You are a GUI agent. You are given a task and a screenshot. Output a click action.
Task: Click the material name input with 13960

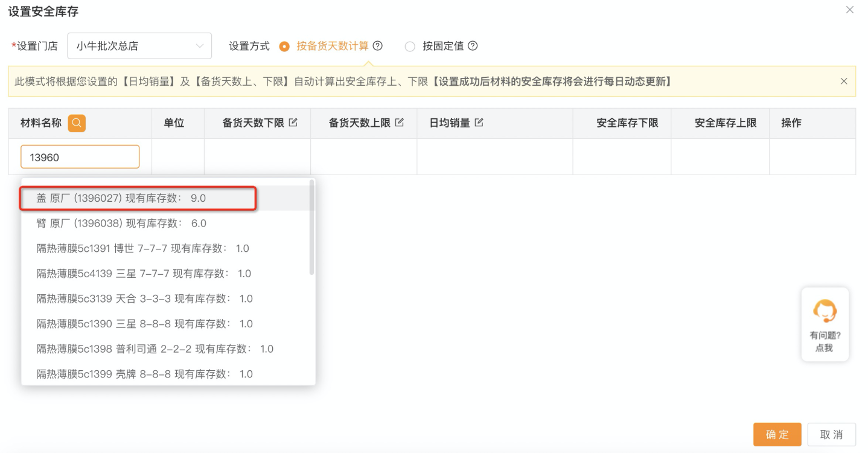click(x=80, y=157)
